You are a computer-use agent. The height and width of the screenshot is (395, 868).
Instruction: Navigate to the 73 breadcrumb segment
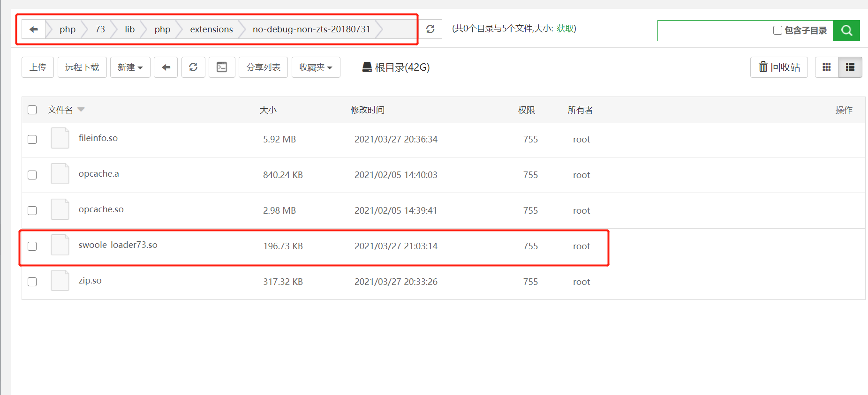(x=100, y=30)
